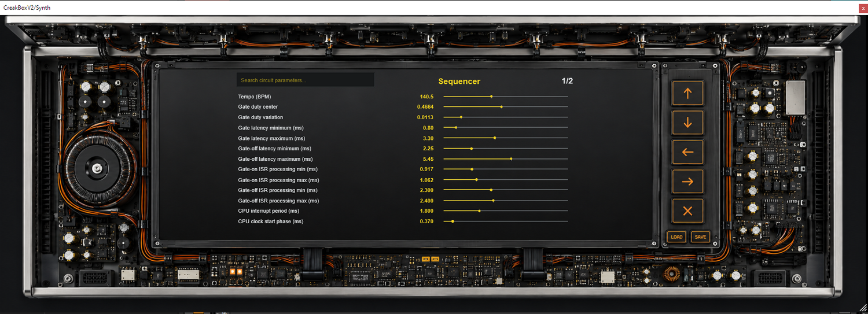The height and width of the screenshot is (314, 868).
Task: Click the down arrow navigation button
Action: 687,123
